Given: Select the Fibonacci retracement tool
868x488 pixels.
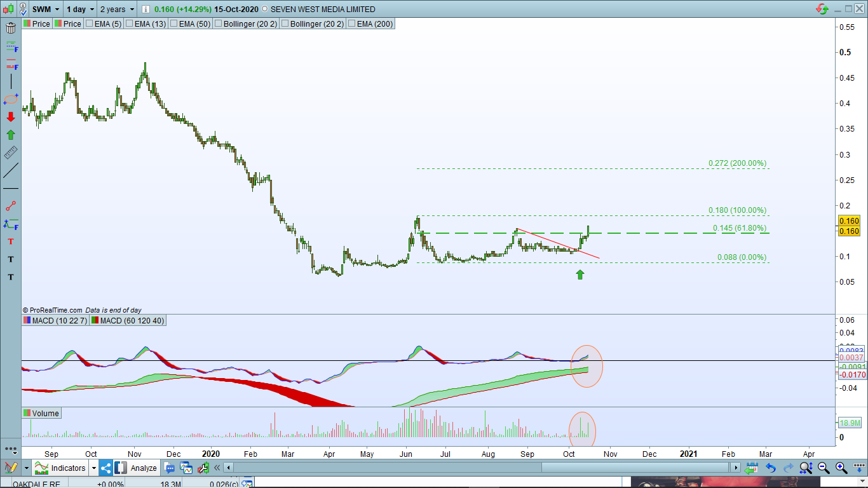Looking at the screenshot, I should point(11,224).
